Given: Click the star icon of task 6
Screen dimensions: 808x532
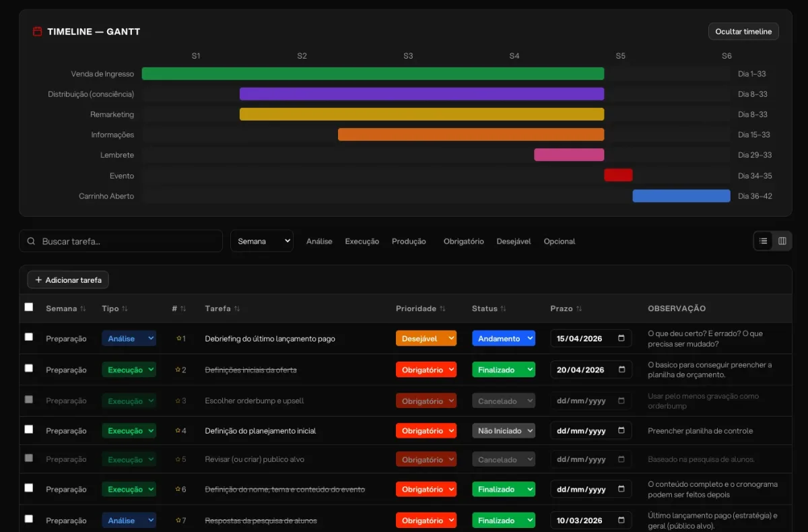Looking at the screenshot, I should (178, 489).
